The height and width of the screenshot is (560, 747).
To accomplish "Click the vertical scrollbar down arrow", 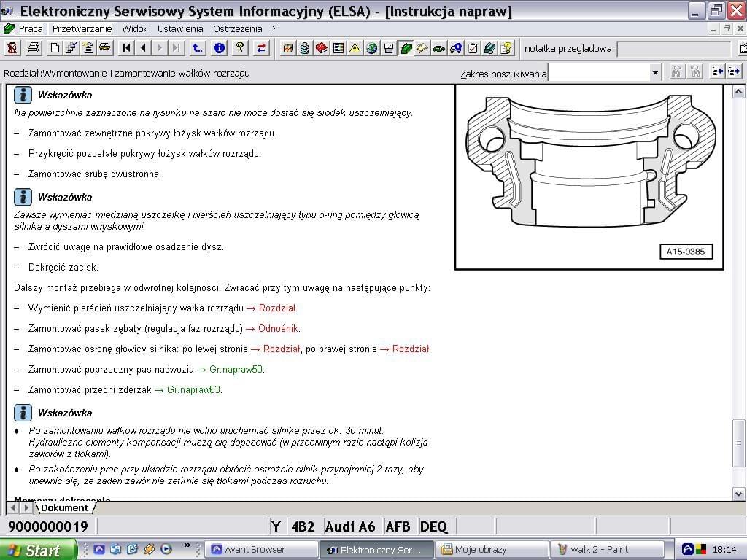I will 738,494.
